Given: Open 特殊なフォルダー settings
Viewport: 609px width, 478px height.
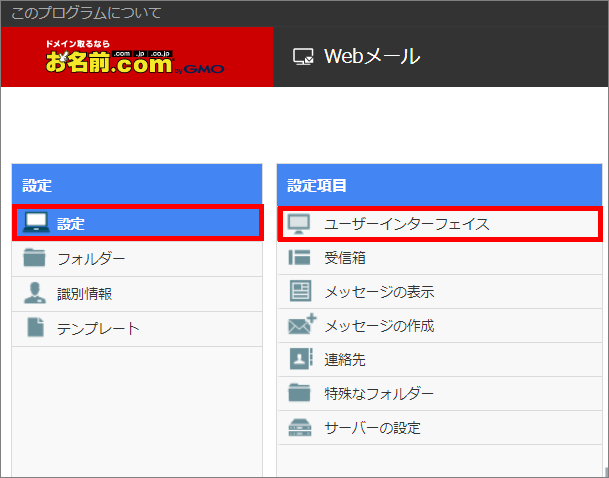Looking at the screenshot, I should pyautogui.click(x=440, y=394).
